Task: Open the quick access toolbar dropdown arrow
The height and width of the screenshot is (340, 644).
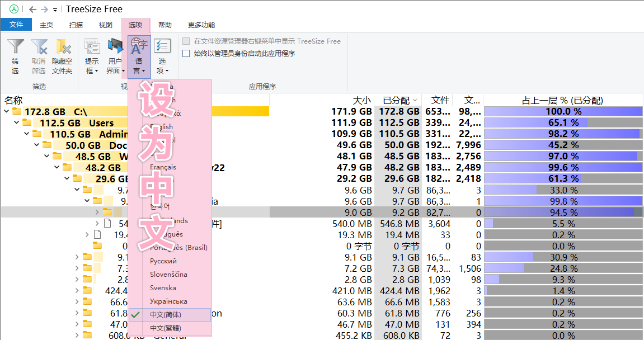Action: pyautogui.click(x=55, y=10)
